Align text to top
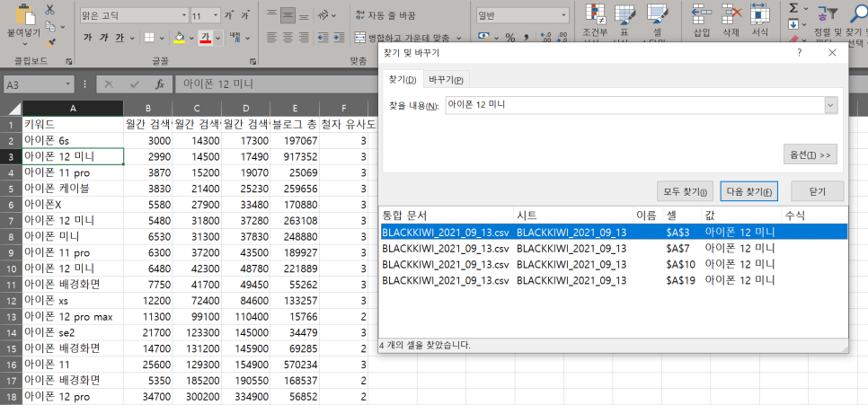This screenshot has height=405, width=868. 271,15
